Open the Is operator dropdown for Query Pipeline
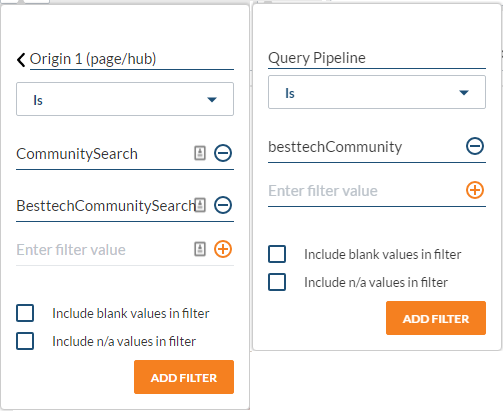Image resolution: width=503 pixels, height=411 pixels. click(377, 92)
